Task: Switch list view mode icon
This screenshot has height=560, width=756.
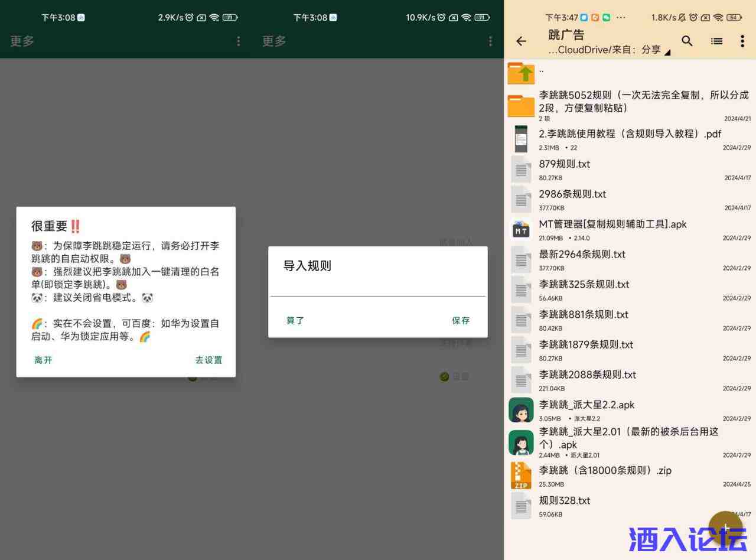Action: (x=716, y=41)
